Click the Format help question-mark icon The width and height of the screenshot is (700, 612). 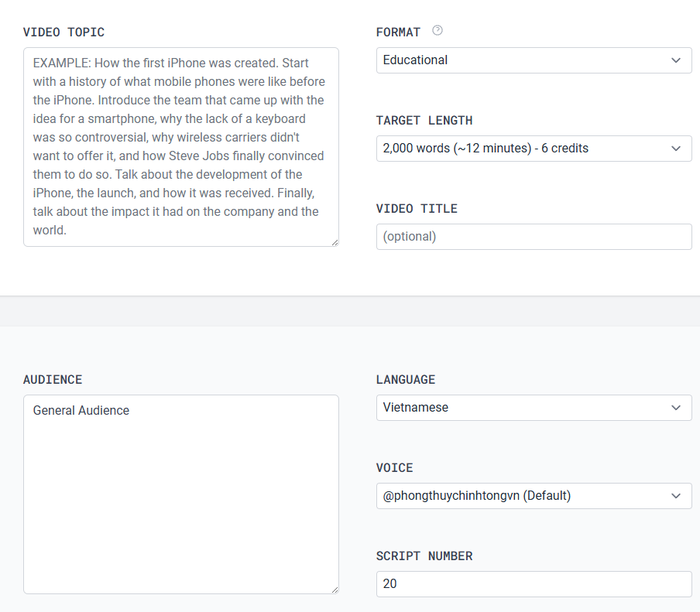click(437, 30)
